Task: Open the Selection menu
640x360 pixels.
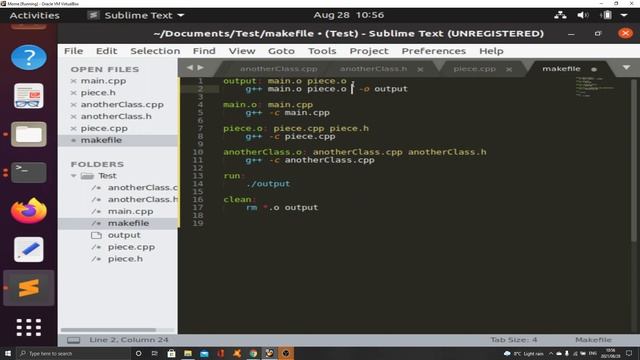Action: [155, 51]
